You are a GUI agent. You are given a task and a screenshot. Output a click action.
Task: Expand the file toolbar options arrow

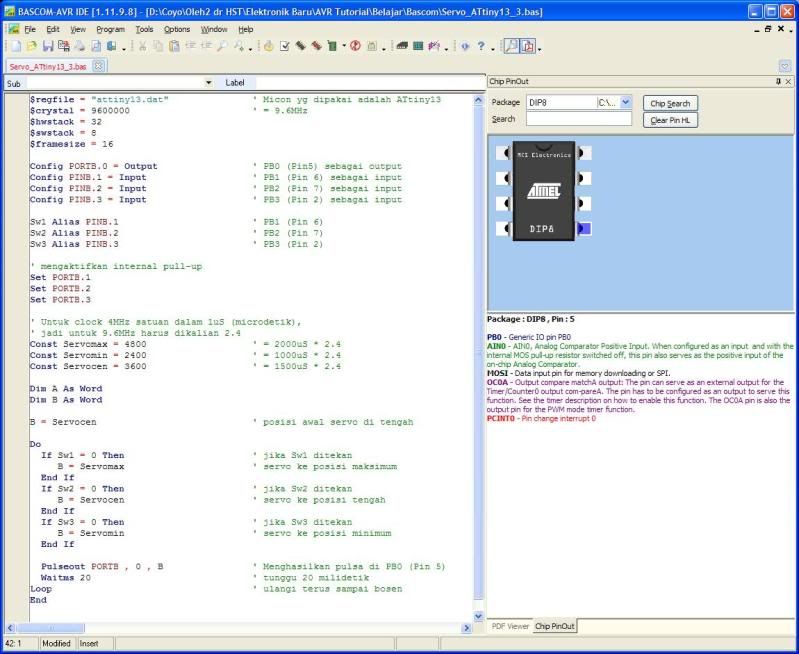point(124,48)
